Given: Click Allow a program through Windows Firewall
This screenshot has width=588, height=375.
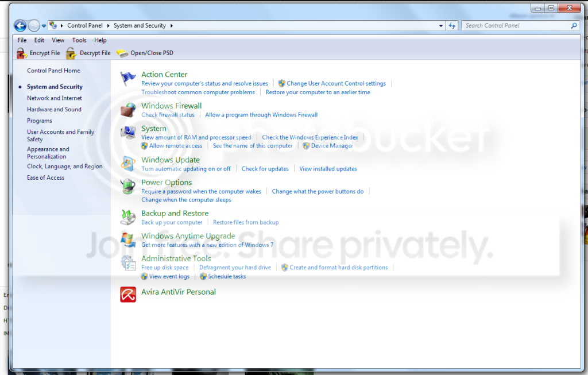Looking at the screenshot, I should click(x=261, y=115).
